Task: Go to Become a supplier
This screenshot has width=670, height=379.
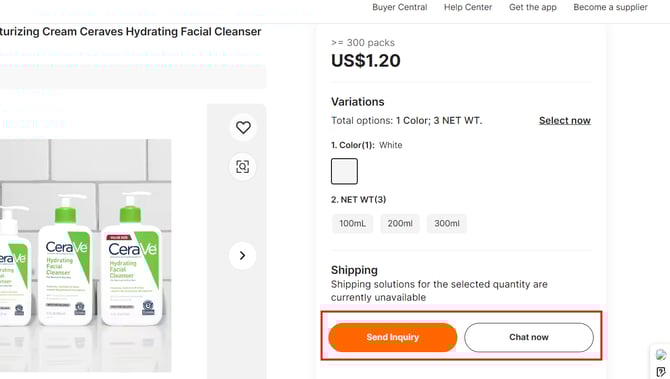Action: [x=611, y=7]
